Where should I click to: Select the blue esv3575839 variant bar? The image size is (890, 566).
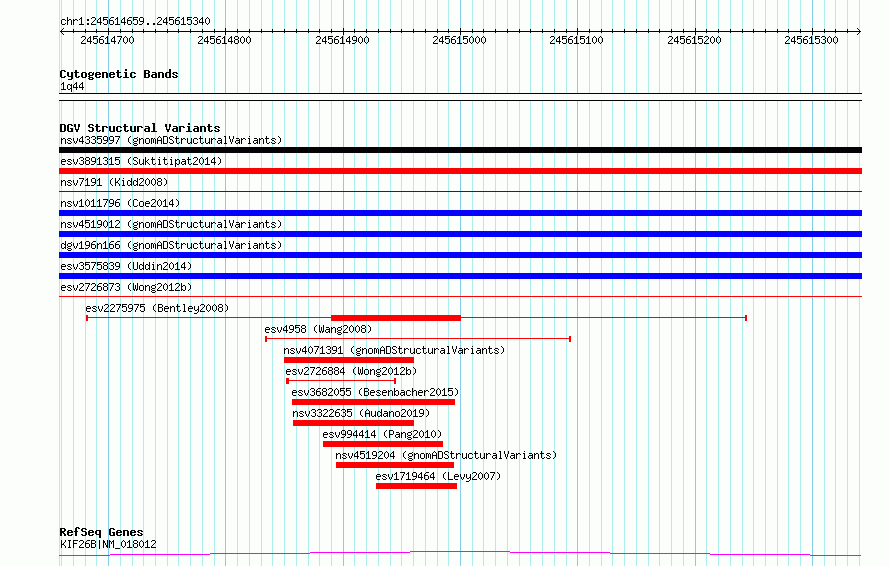[460, 276]
